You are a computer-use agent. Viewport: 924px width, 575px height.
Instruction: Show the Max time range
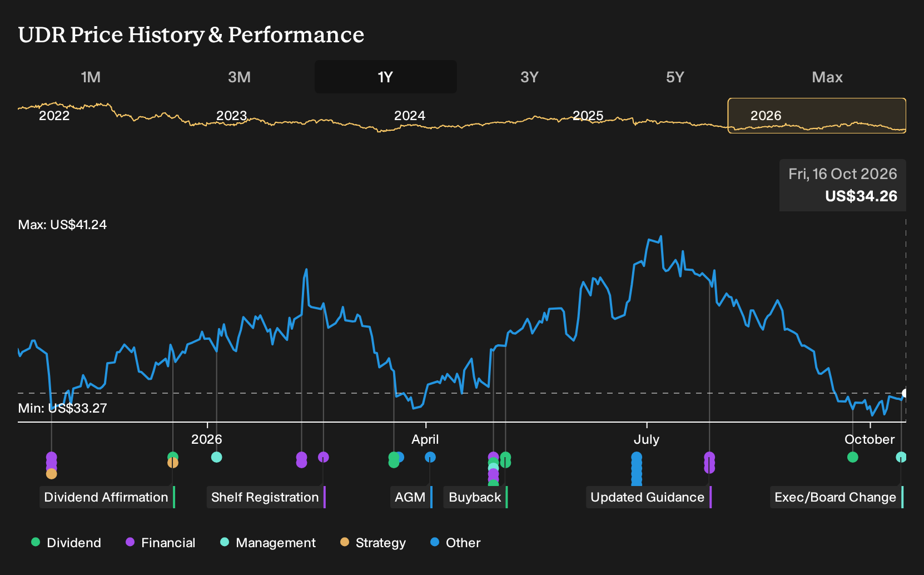click(827, 77)
